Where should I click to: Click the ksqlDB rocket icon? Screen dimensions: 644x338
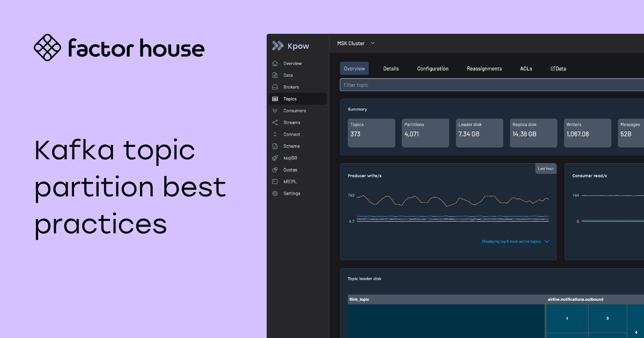275,158
